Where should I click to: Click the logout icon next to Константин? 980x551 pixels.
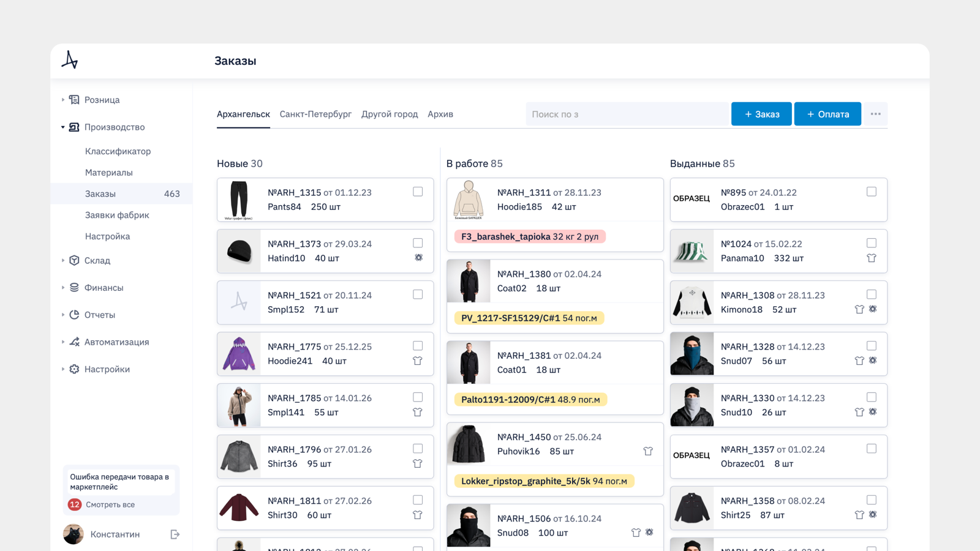click(175, 534)
